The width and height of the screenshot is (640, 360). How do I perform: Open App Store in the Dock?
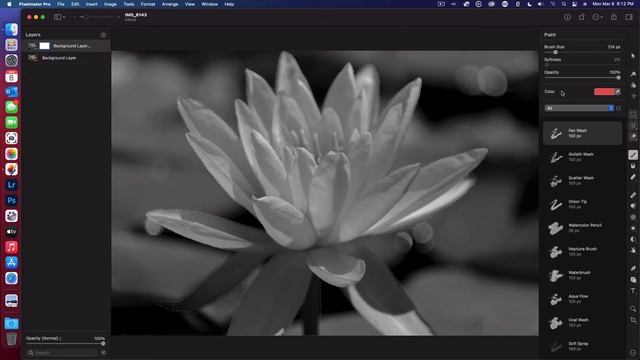pyautogui.click(x=11, y=262)
